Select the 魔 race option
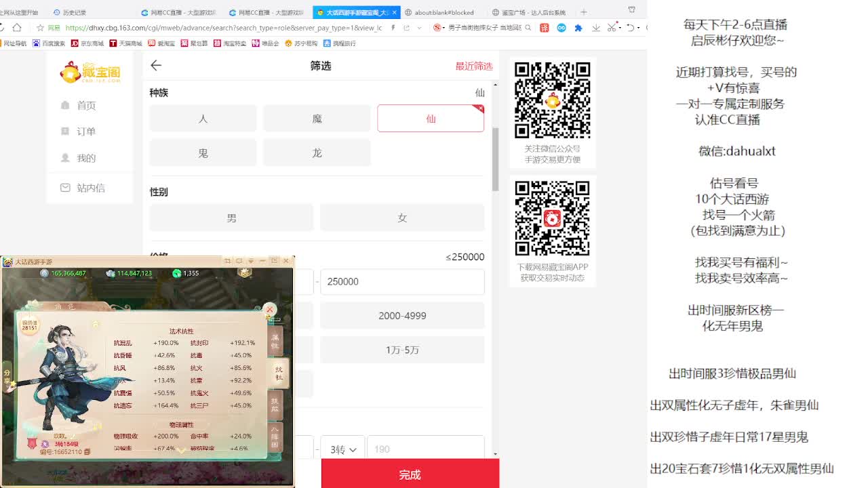The width and height of the screenshot is (868, 488). pos(317,119)
